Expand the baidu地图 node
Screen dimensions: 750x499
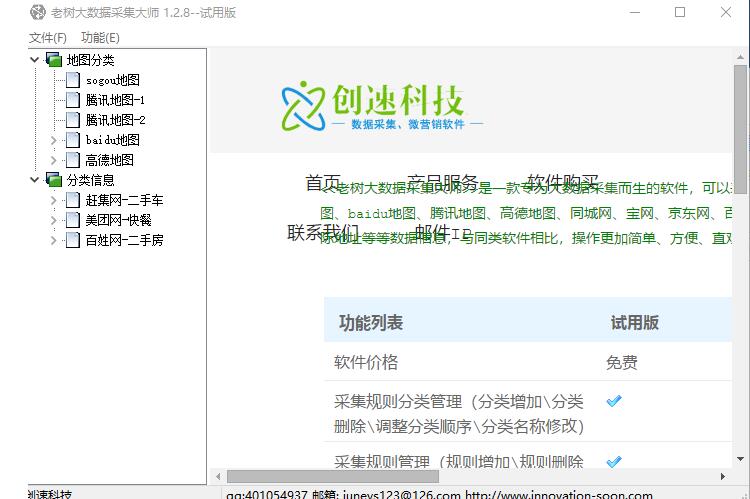click(x=54, y=140)
